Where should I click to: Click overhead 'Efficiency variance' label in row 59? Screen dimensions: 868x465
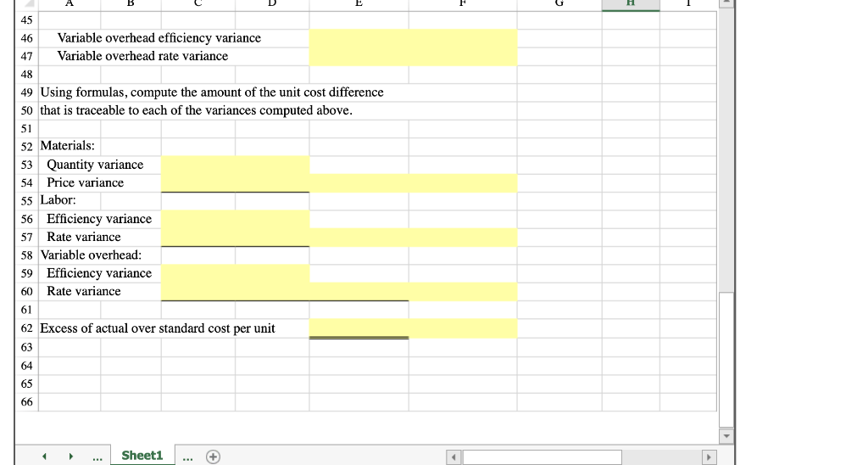click(x=99, y=273)
